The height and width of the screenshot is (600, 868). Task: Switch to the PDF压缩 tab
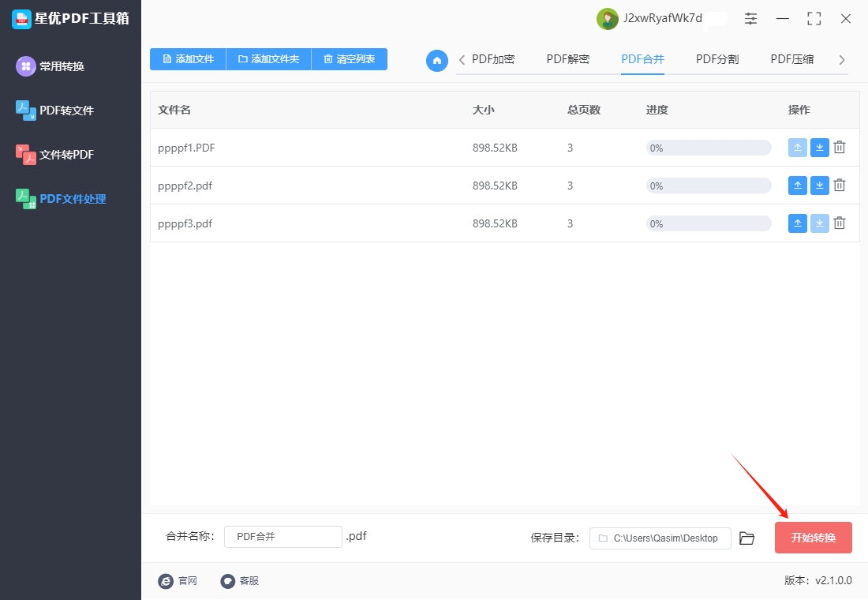click(792, 59)
